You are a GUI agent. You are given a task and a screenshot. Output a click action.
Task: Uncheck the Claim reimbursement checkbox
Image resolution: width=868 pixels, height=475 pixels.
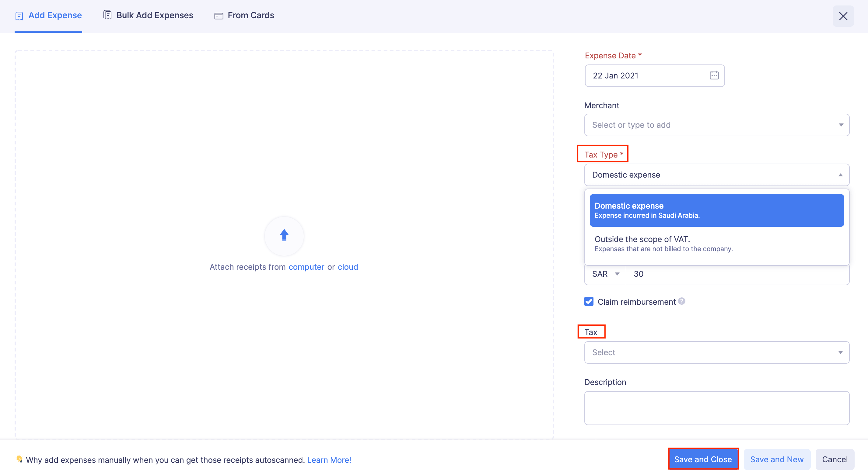tap(589, 301)
